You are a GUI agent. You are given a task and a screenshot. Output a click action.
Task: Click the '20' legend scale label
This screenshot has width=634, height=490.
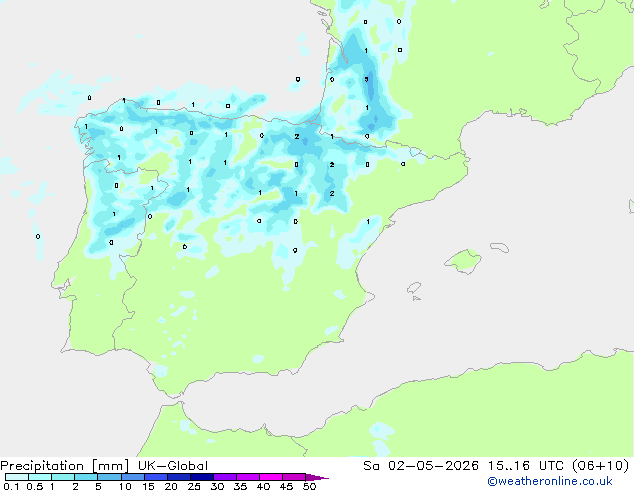tap(171, 486)
